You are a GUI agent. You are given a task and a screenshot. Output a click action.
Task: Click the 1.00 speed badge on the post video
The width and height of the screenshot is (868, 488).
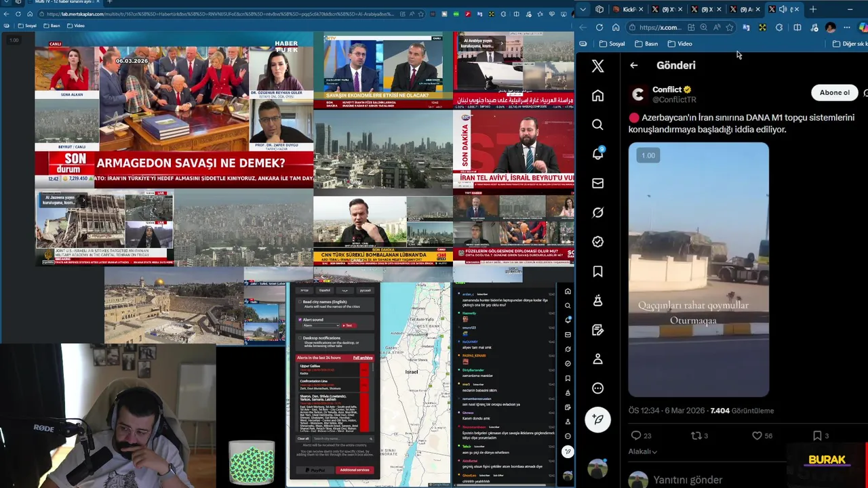[x=648, y=155]
